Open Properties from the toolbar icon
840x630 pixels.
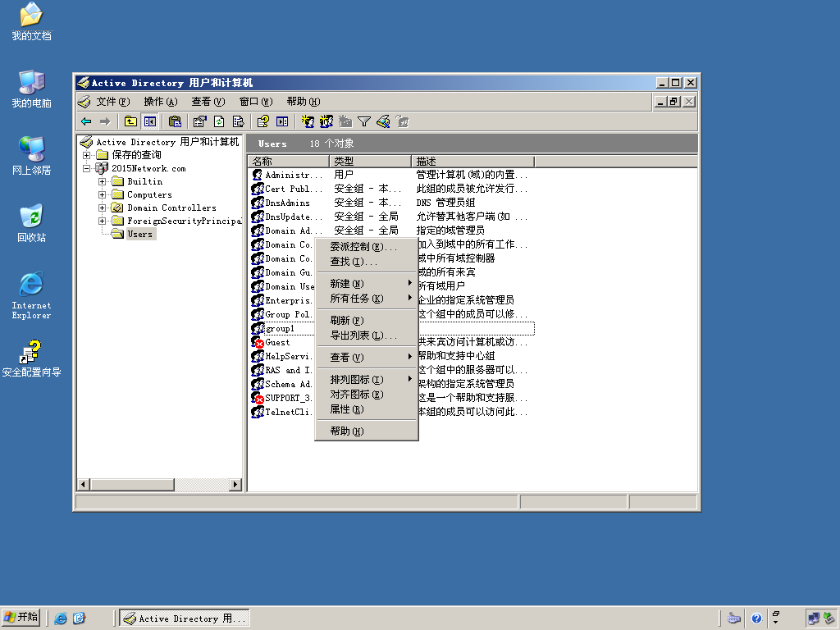200,121
